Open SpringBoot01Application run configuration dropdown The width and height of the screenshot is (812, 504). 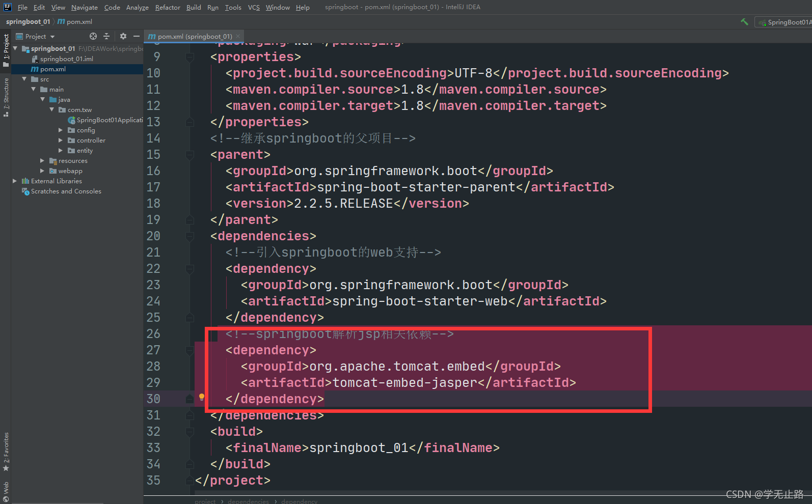783,22
